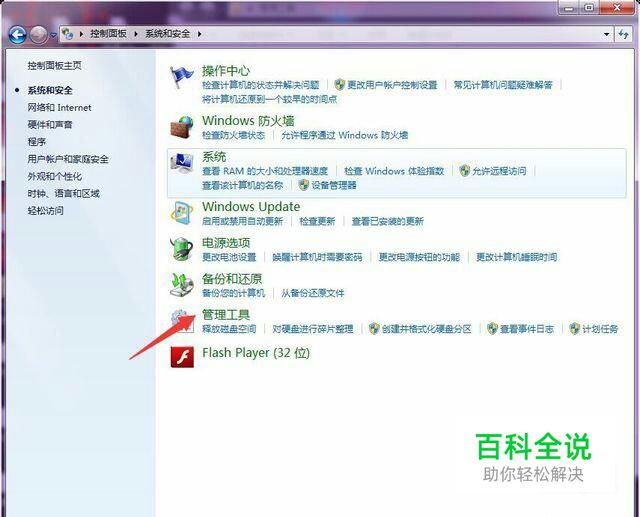Click shield icon beside 计划任务

pyautogui.click(x=575, y=328)
